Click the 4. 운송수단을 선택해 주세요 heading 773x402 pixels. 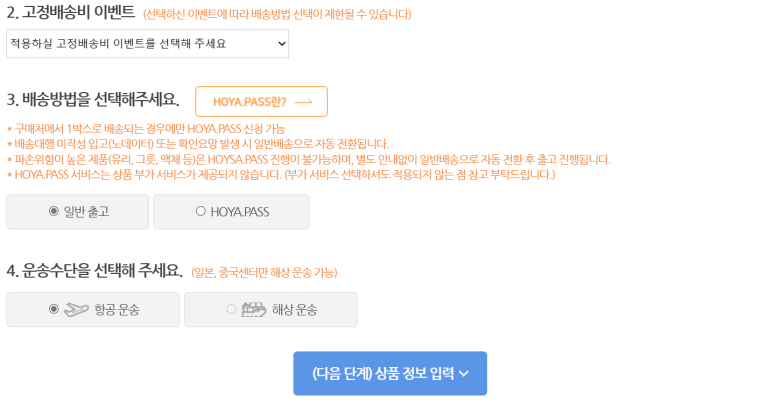pyautogui.click(x=95, y=270)
